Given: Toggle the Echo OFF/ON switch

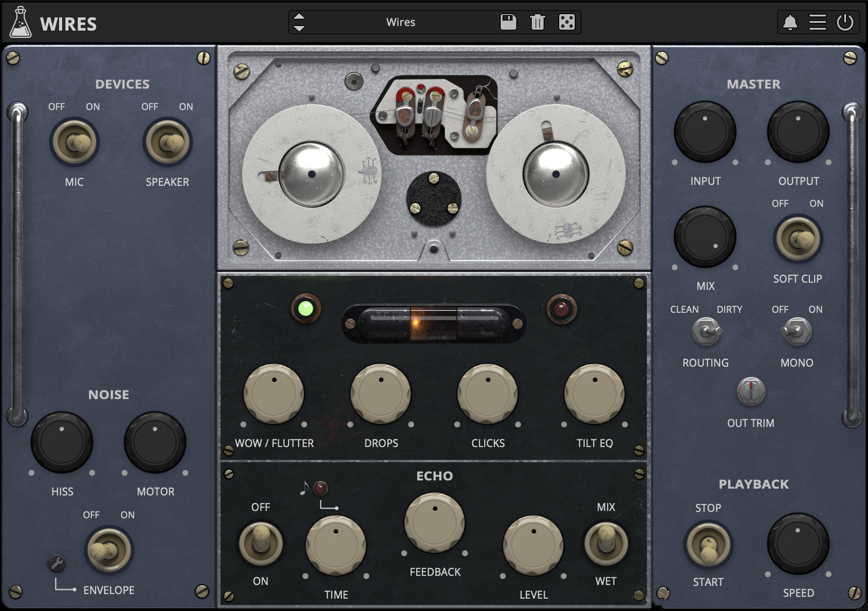Looking at the screenshot, I should pyautogui.click(x=261, y=543).
